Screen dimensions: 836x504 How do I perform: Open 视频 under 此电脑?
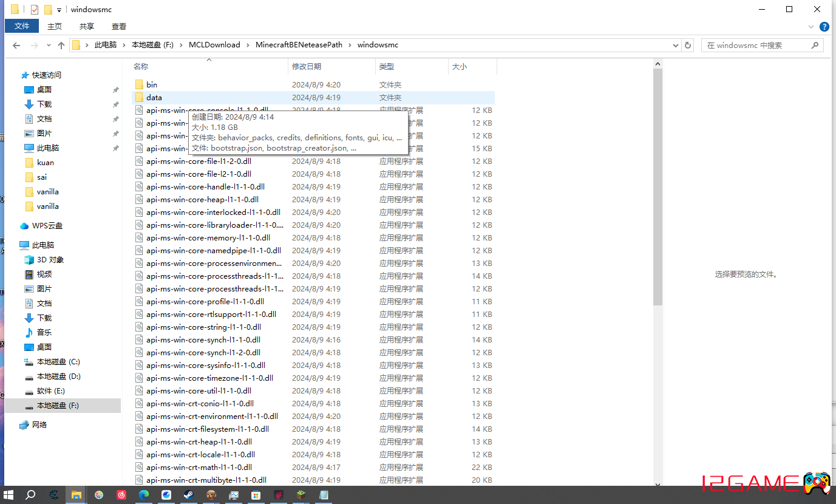tap(44, 274)
